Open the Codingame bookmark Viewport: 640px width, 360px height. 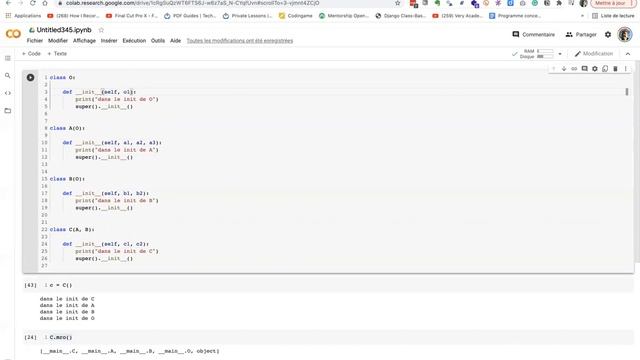point(296,16)
